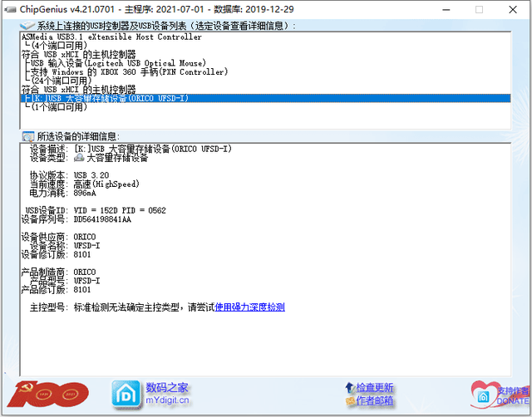Viewport: 532px width, 417px height.
Task: Click the VID = 152D PID = 0562 text
Action: pos(120,210)
